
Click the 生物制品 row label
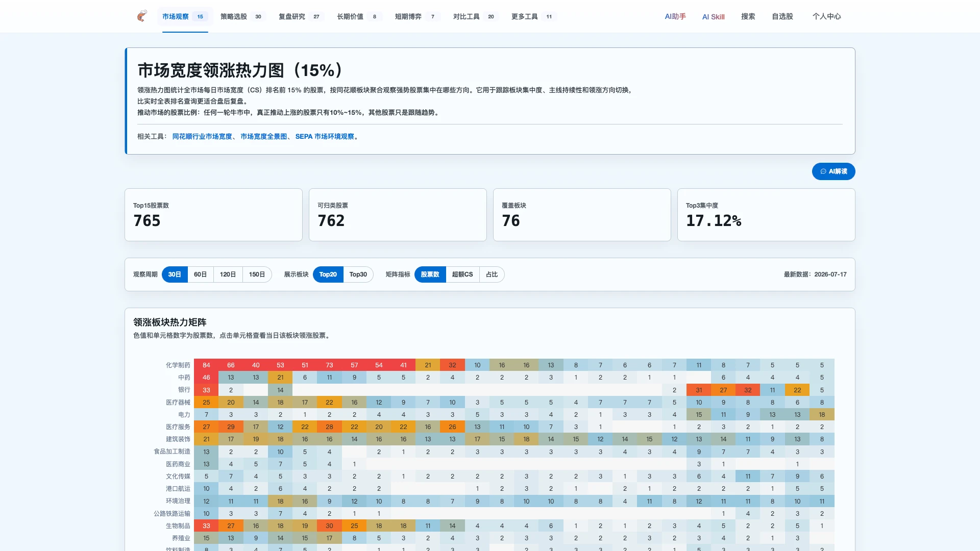click(x=178, y=525)
